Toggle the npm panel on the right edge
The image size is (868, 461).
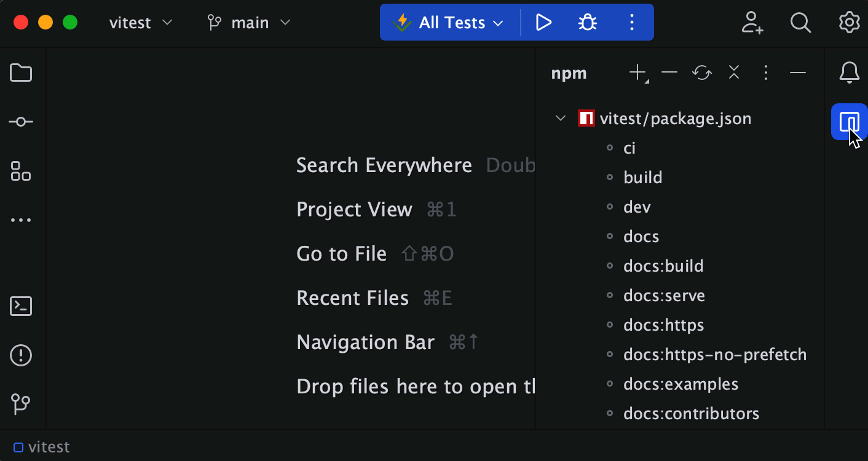tap(849, 121)
